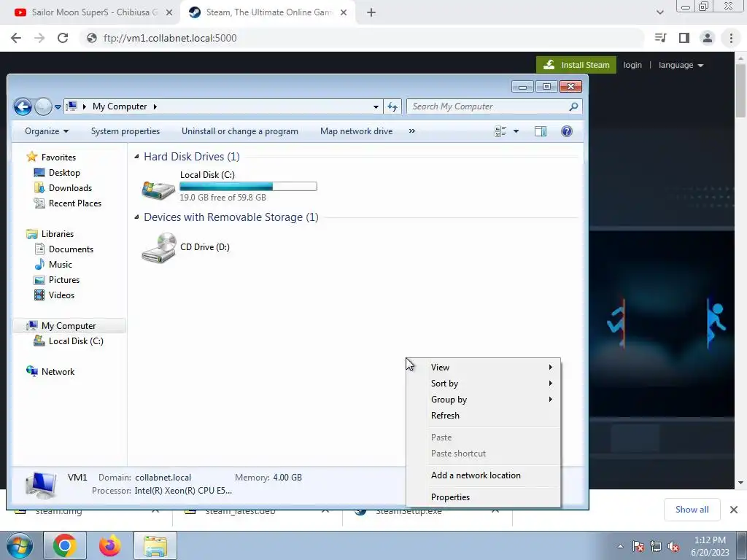Open System properties
Image resolution: width=747 pixels, height=560 pixels.
point(125,131)
